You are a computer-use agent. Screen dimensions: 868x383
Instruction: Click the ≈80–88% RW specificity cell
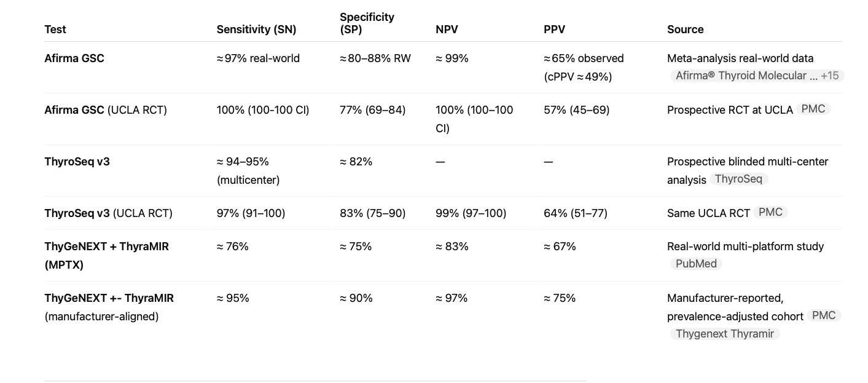coord(375,58)
